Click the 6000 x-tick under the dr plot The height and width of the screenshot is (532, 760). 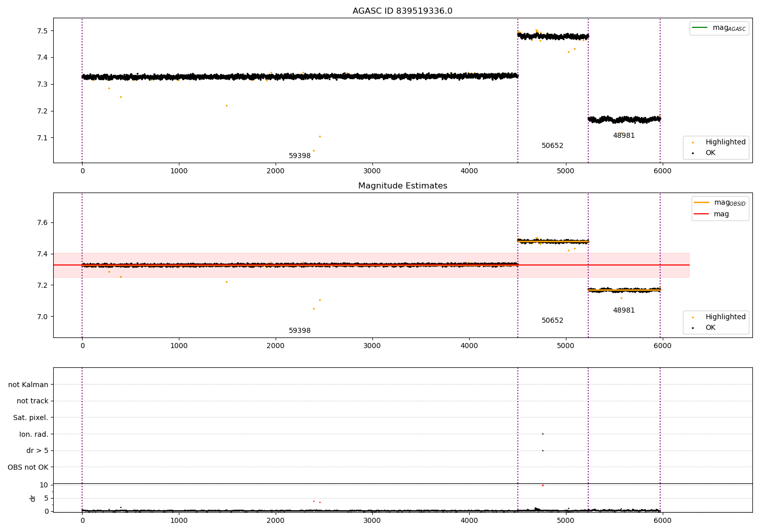pyautogui.click(x=662, y=520)
